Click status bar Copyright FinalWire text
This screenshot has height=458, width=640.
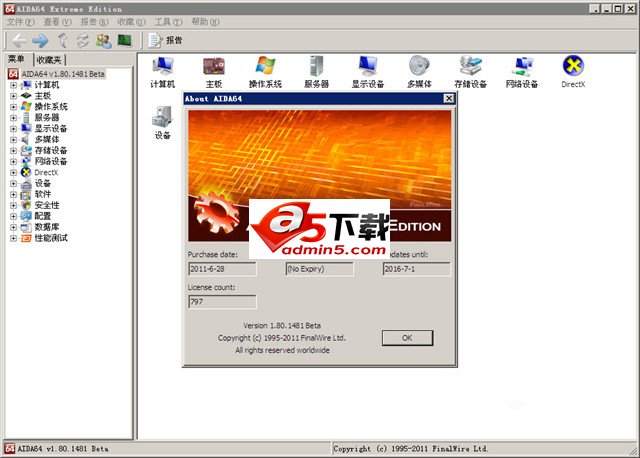point(411,449)
